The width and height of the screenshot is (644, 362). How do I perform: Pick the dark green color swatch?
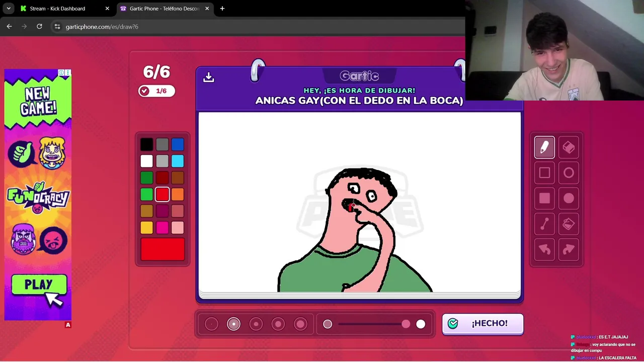click(146, 178)
